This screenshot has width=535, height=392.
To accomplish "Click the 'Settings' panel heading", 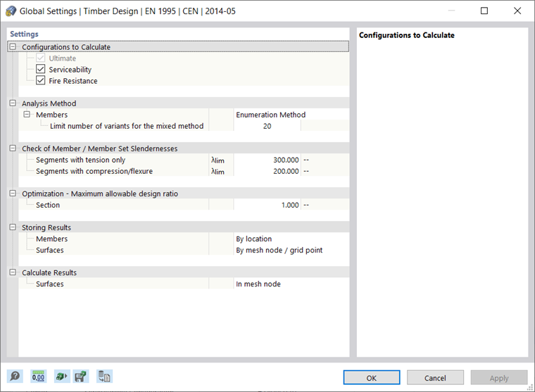I will [x=24, y=34].
